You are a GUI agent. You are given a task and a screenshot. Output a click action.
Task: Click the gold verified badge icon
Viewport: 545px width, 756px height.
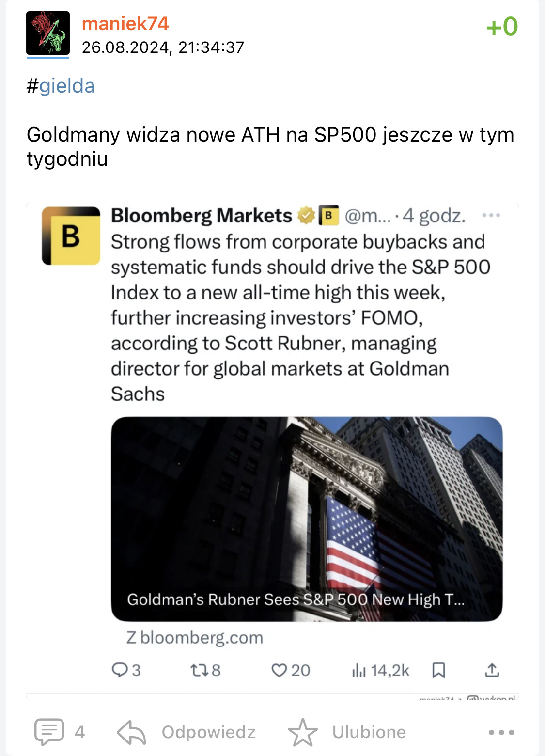point(306,215)
